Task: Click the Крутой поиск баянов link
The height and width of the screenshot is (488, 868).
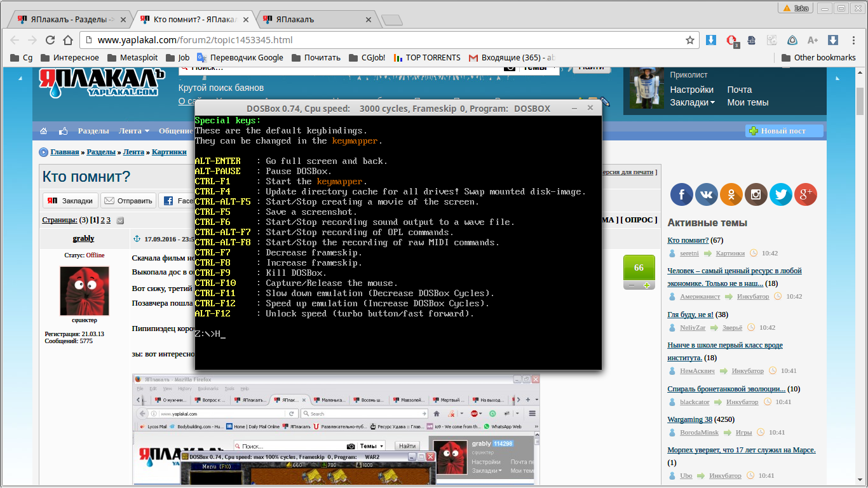Action: (x=221, y=88)
